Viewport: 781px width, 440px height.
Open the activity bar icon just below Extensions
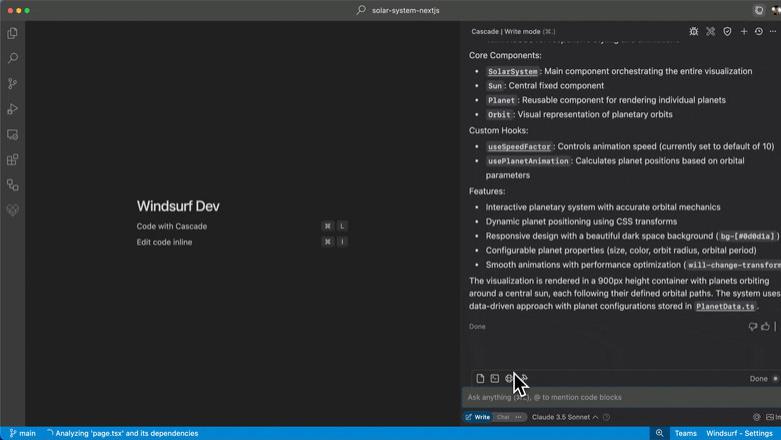13,185
